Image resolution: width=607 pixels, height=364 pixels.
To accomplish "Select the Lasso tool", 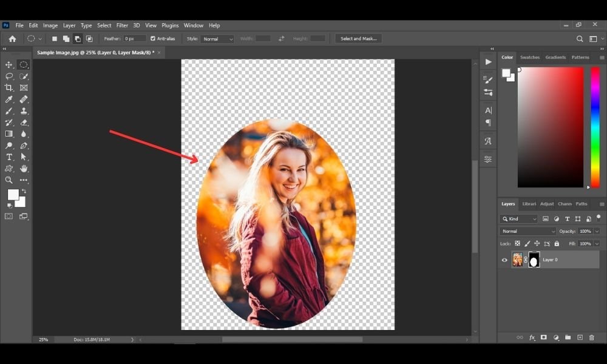I will tap(8, 76).
